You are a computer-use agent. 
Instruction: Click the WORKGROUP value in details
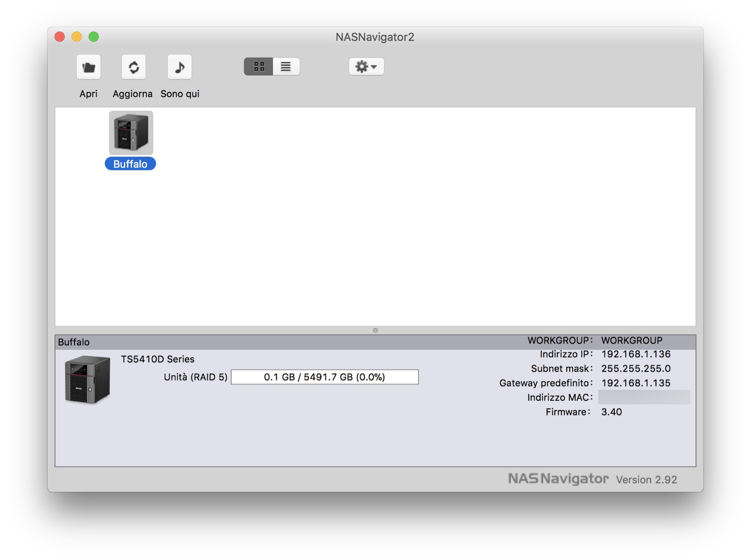pos(632,340)
